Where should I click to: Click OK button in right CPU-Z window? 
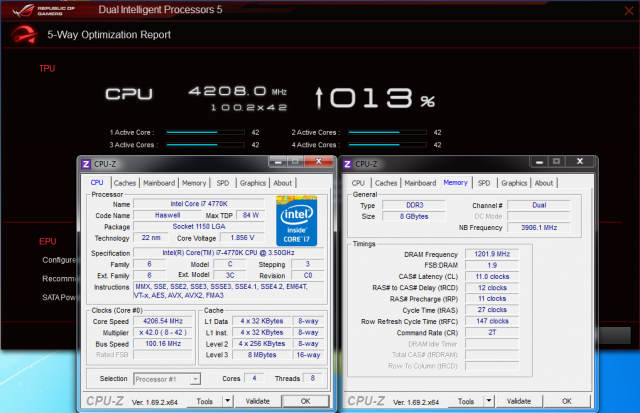(567, 401)
